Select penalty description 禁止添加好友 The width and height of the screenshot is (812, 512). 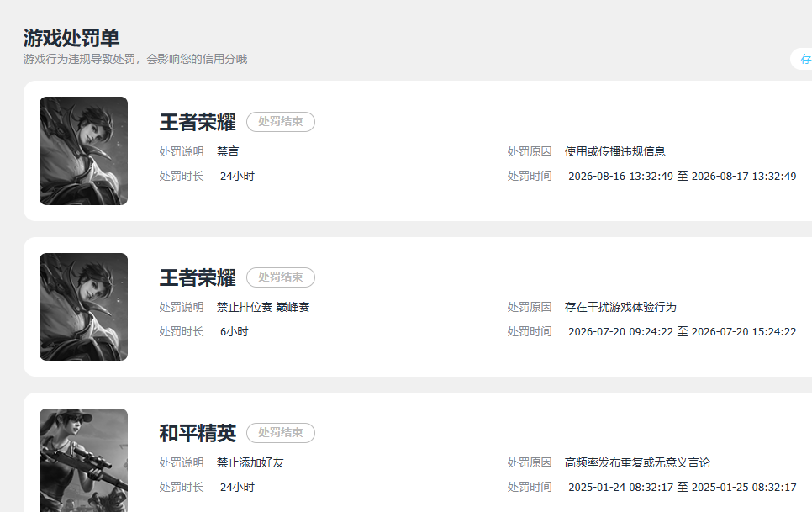[250, 463]
